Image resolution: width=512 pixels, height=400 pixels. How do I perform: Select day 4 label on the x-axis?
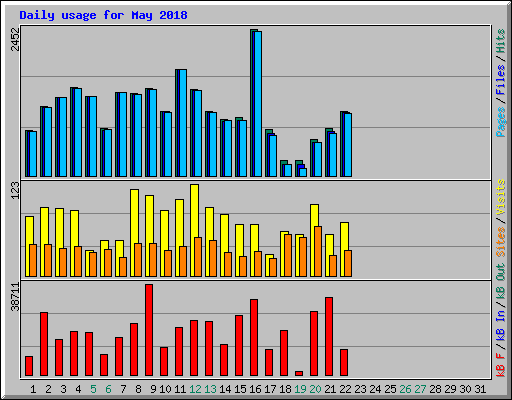tap(78, 389)
